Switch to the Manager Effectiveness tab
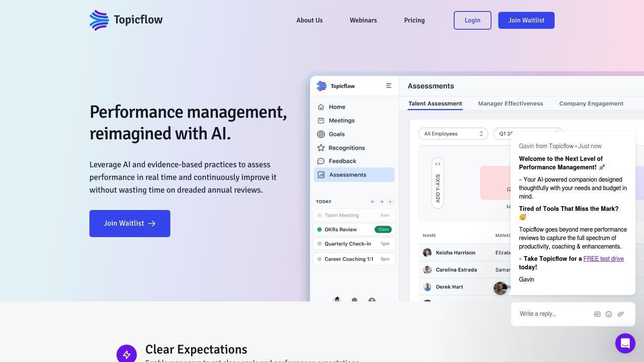This screenshot has height=362, width=644. pos(511,104)
